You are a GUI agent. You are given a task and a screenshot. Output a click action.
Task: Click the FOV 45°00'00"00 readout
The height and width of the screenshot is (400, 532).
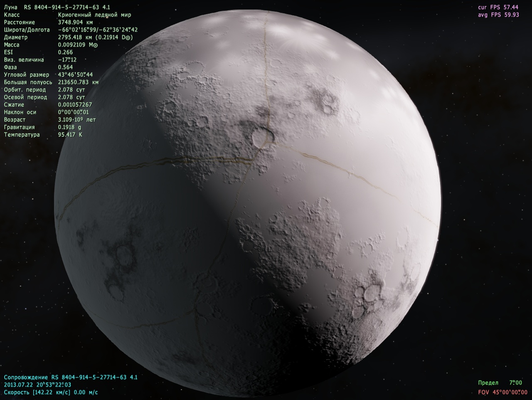click(x=502, y=392)
